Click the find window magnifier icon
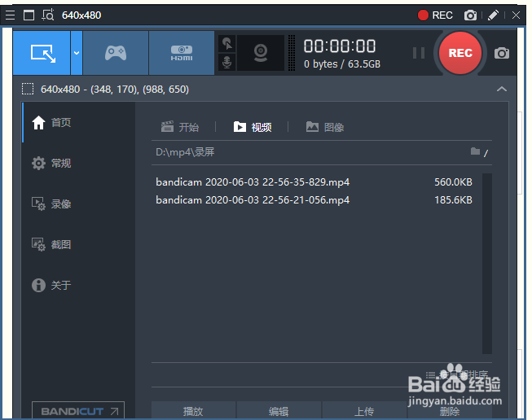The height and width of the screenshot is (420, 532). click(48, 15)
